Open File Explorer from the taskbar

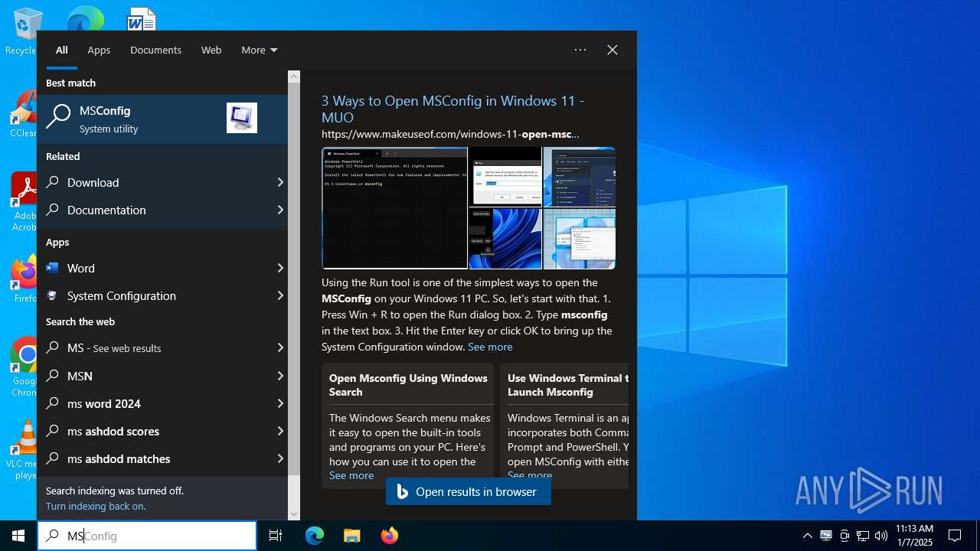tap(351, 536)
